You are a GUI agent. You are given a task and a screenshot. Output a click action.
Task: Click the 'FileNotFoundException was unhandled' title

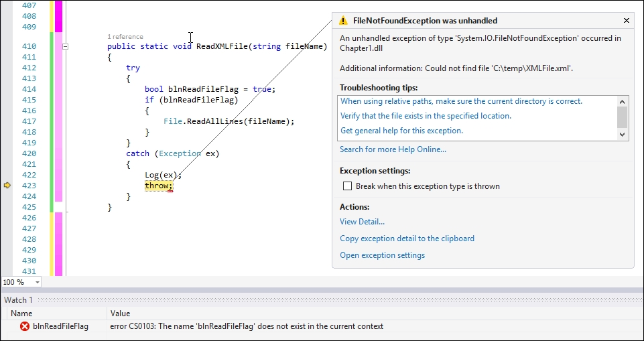[x=425, y=21]
